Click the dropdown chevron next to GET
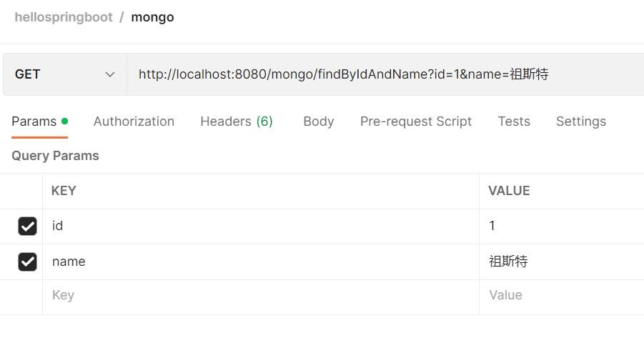The image size is (644, 338). [110, 74]
